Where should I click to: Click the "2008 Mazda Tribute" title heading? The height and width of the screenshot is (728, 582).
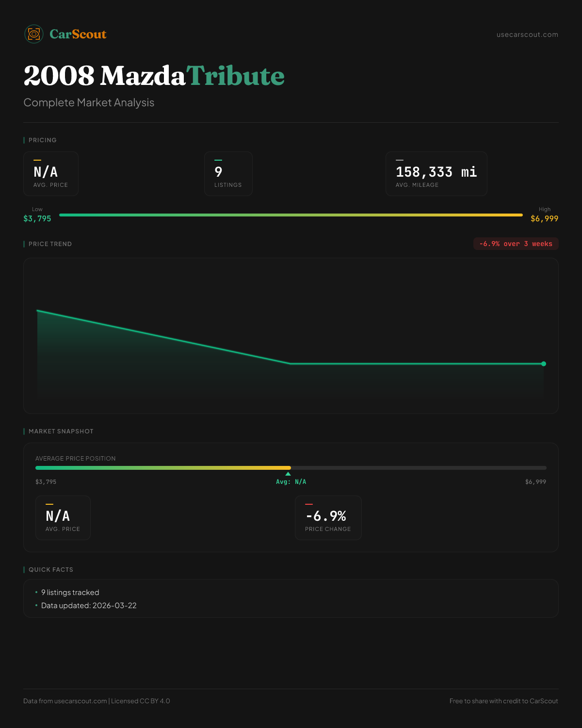coord(154,76)
